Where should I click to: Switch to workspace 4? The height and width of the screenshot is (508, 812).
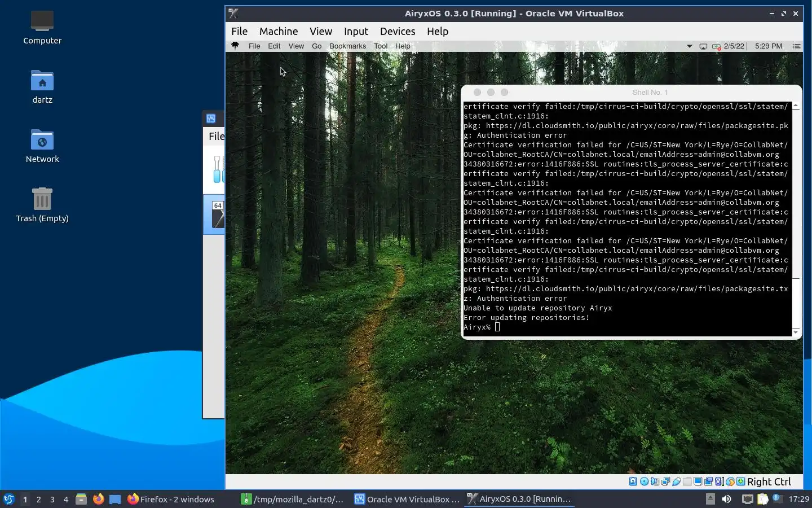click(65, 499)
